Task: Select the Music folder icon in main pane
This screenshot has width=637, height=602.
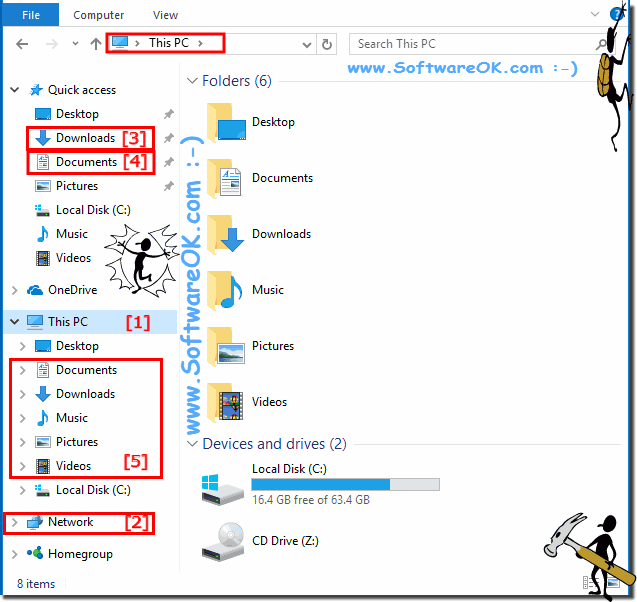Action: pyautogui.click(x=225, y=290)
